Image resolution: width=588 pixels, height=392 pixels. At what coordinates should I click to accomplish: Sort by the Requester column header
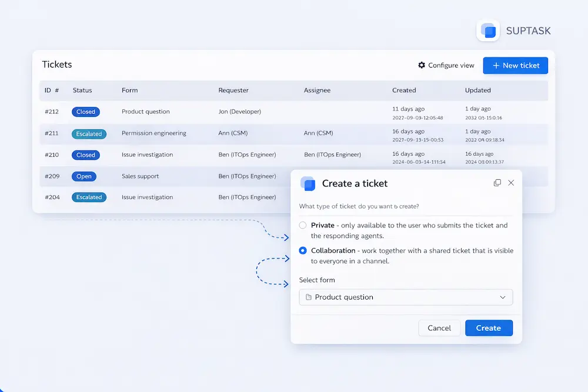233,91
